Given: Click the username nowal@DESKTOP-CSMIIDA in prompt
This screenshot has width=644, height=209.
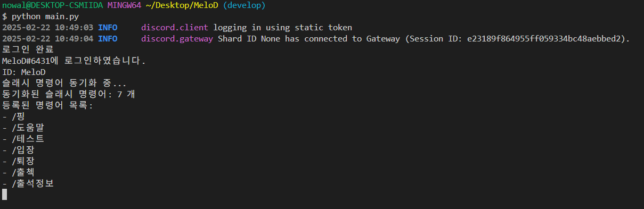Looking at the screenshot, I should pyautogui.click(x=53, y=5).
